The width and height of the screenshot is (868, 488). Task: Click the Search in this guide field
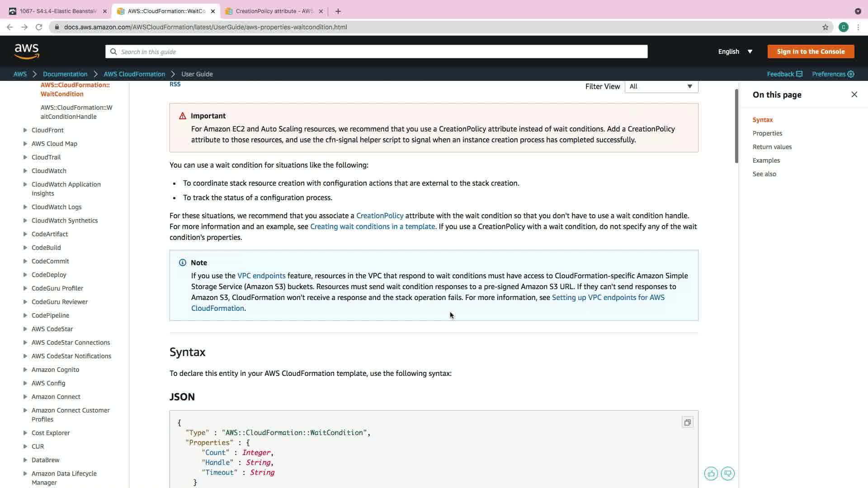click(376, 52)
